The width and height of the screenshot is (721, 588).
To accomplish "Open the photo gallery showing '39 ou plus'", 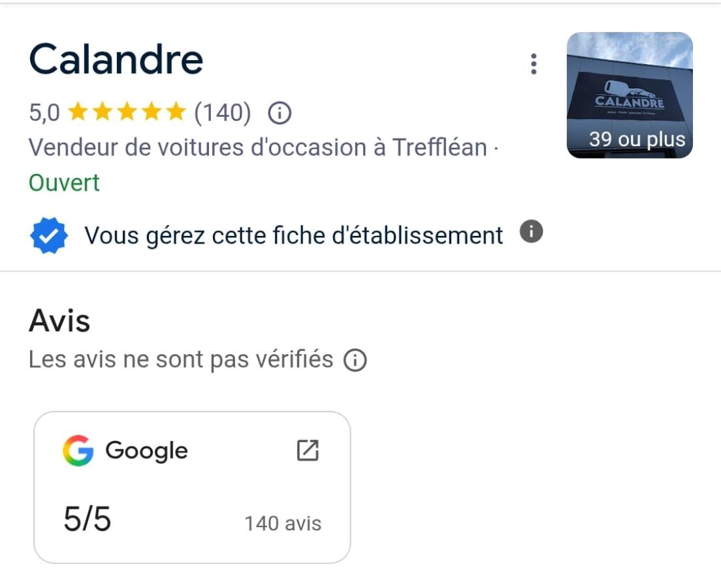I will 629,94.
